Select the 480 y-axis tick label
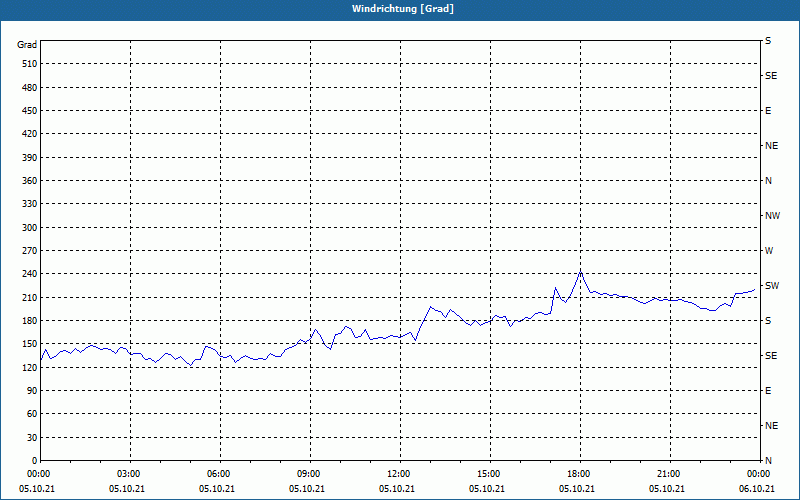800x500 pixels. pyautogui.click(x=30, y=87)
